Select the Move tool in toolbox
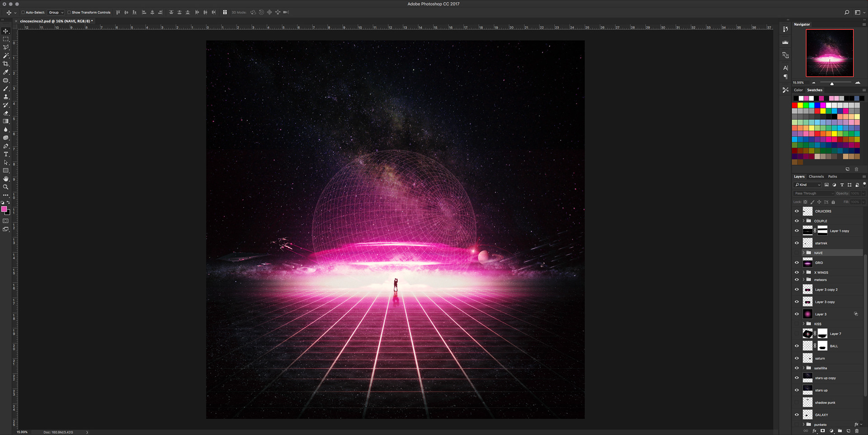This screenshot has width=868, height=435. pos(6,31)
